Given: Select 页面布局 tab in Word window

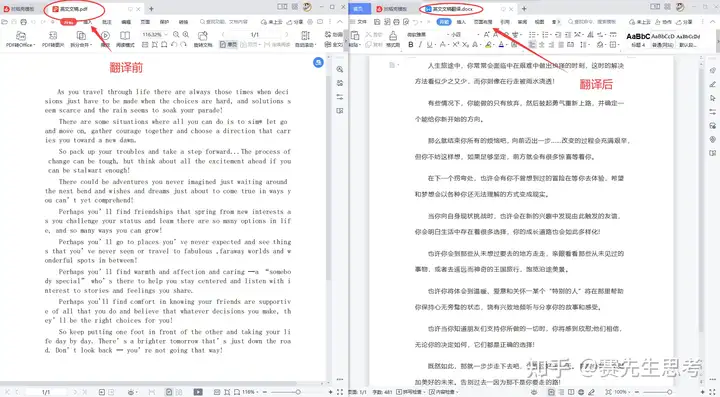Looking at the screenshot, I should [x=483, y=22].
